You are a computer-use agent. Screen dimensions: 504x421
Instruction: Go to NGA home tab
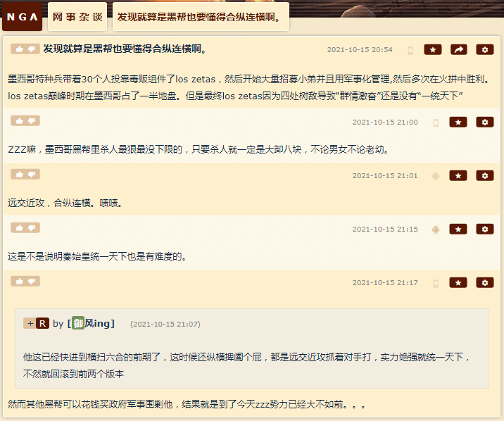pyautogui.click(x=23, y=17)
